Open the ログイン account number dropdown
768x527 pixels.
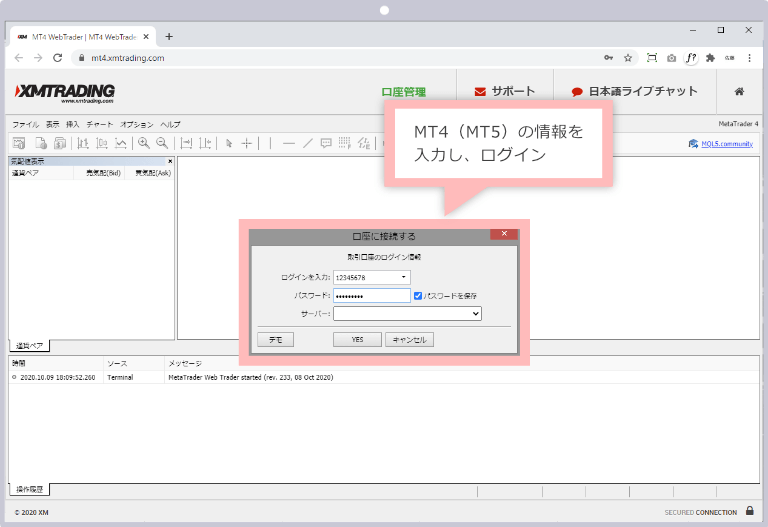coord(404,277)
